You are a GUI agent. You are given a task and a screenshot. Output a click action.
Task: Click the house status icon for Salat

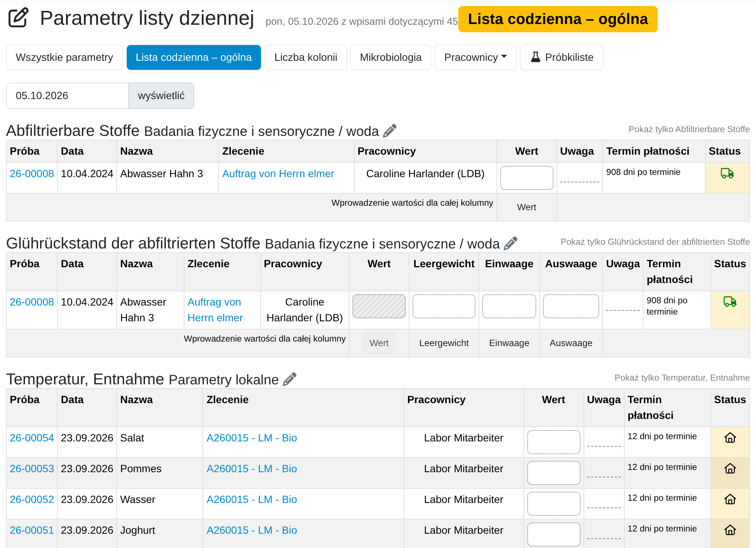[x=730, y=438]
